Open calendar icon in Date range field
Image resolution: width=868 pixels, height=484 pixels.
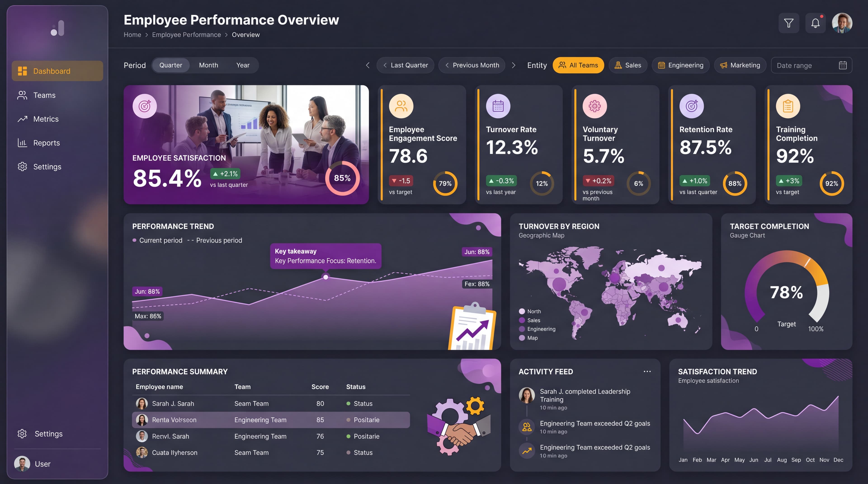click(x=843, y=65)
